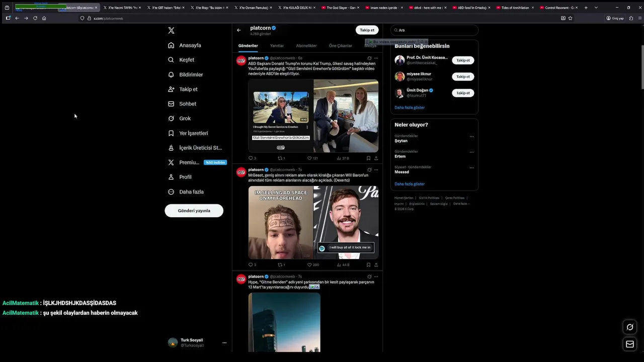Open Bildirimler notifications

click(x=186, y=74)
